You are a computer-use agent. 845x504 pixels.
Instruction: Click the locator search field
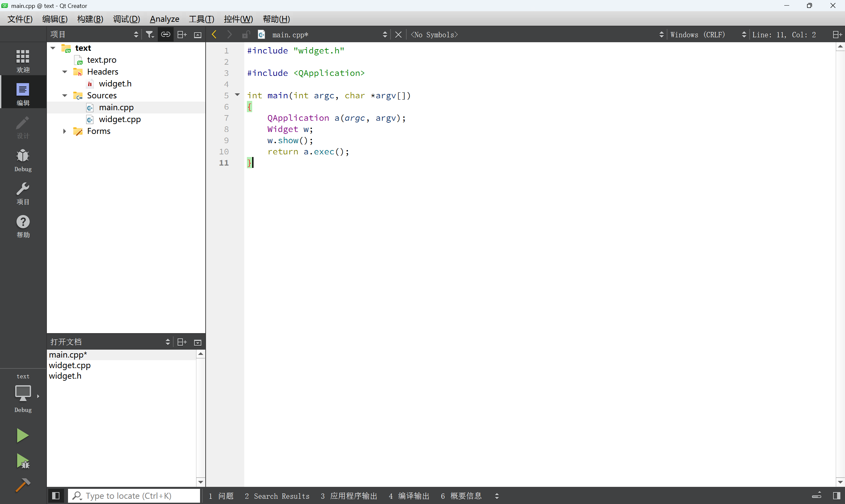[x=134, y=495]
